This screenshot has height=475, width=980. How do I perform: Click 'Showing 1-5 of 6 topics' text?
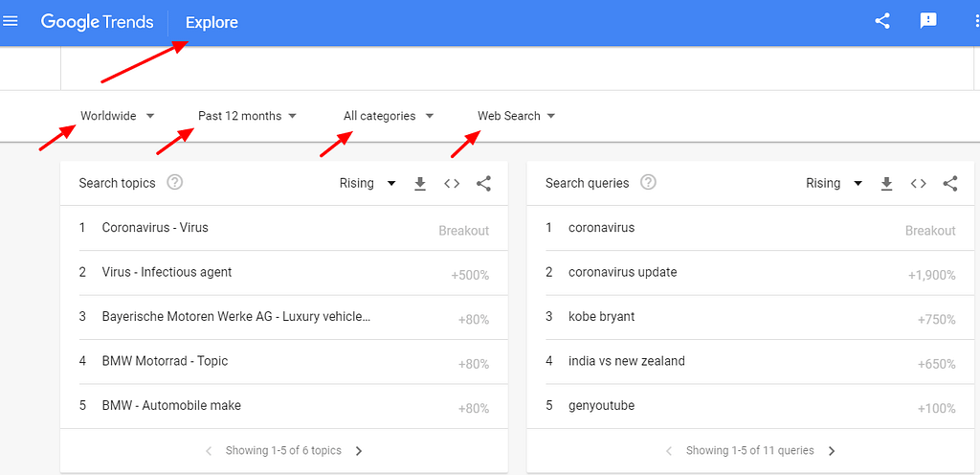point(283,450)
